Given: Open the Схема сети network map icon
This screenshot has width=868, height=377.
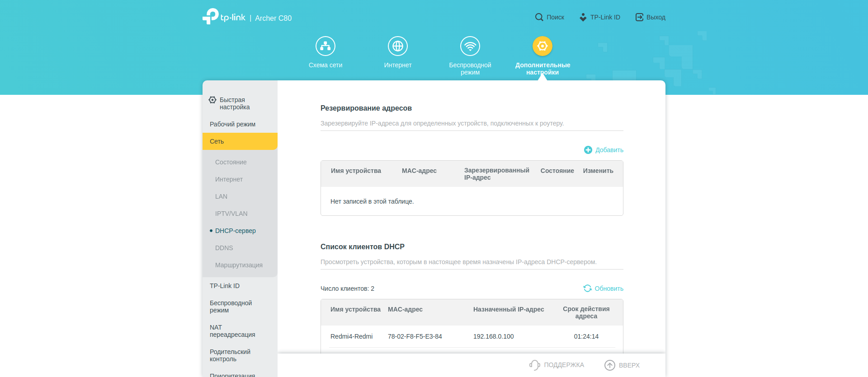Looking at the screenshot, I should [x=325, y=46].
